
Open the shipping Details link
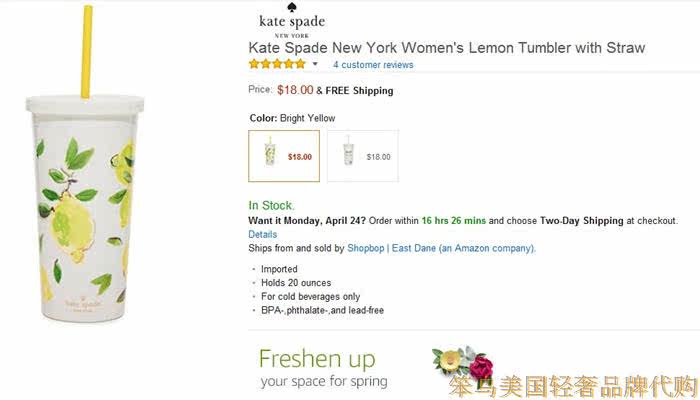coord(262,234)
